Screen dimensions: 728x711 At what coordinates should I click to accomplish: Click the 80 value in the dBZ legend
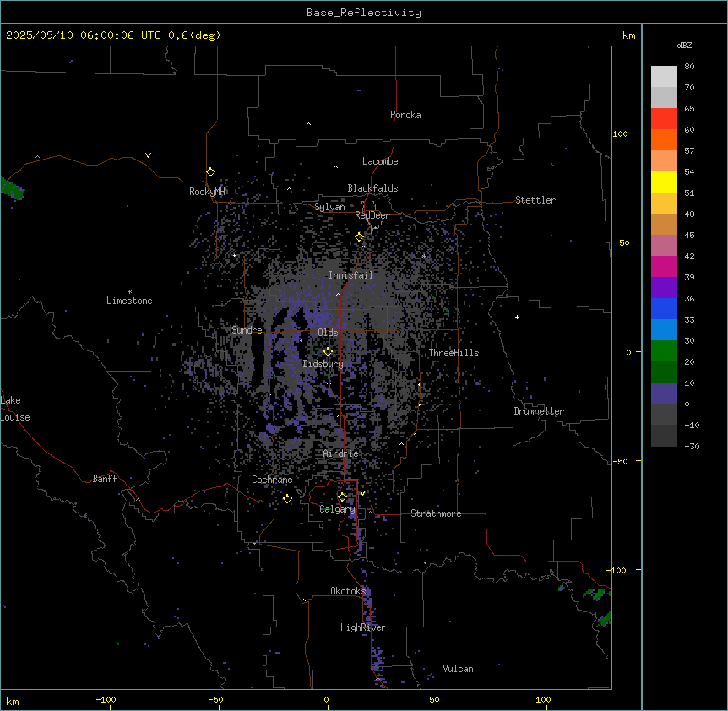[x=689, y=67]
